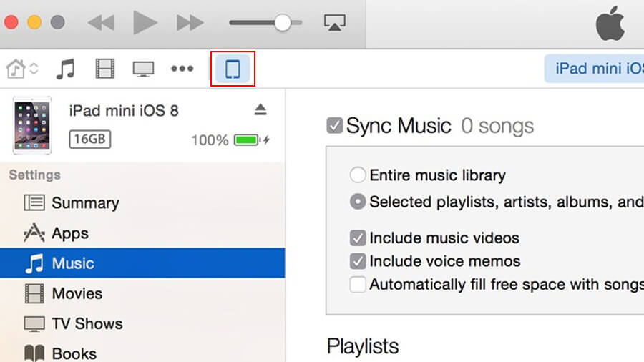
Task: Click the iPad mini device thumbnail
Action: (31, 126)
